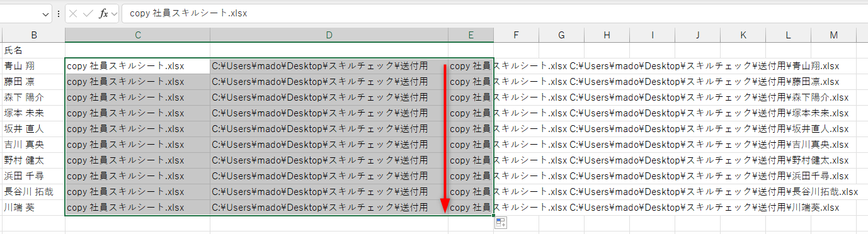This screenshot has height=234, width=868.
Task: Click the column D folder path cell in 長谷川 拓哉 row
Action: coord(329,191)
